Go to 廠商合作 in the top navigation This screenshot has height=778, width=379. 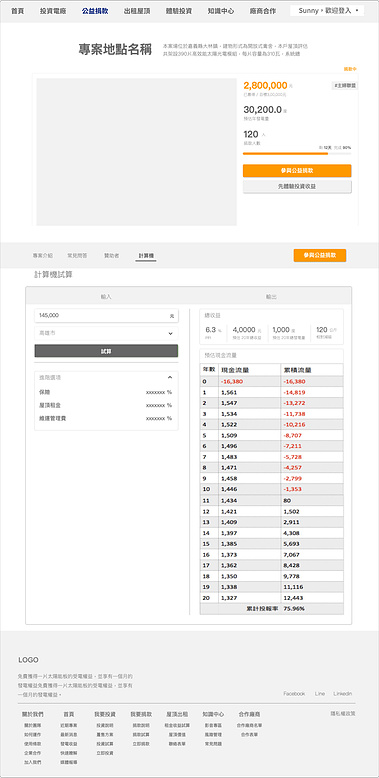click(x=263, y=11)
